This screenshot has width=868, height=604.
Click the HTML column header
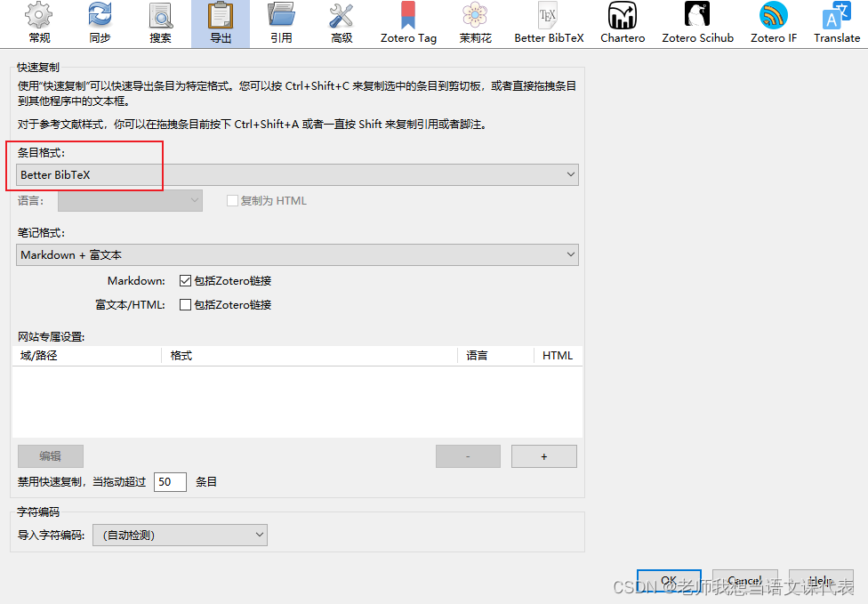point(558,356)
